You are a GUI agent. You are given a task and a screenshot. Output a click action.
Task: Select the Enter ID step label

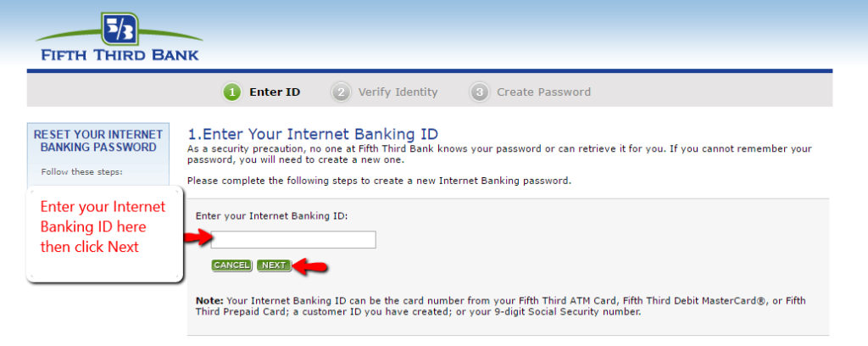pos(275,92)
